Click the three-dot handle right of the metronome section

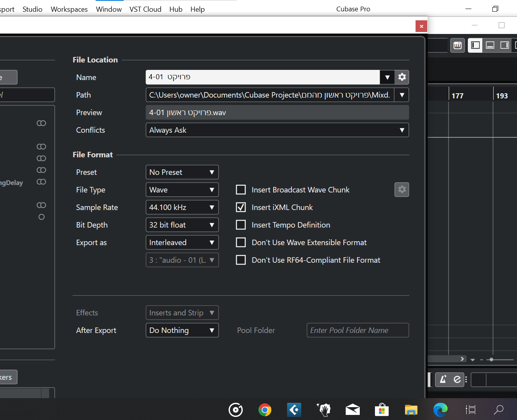(x=466, y=379)
